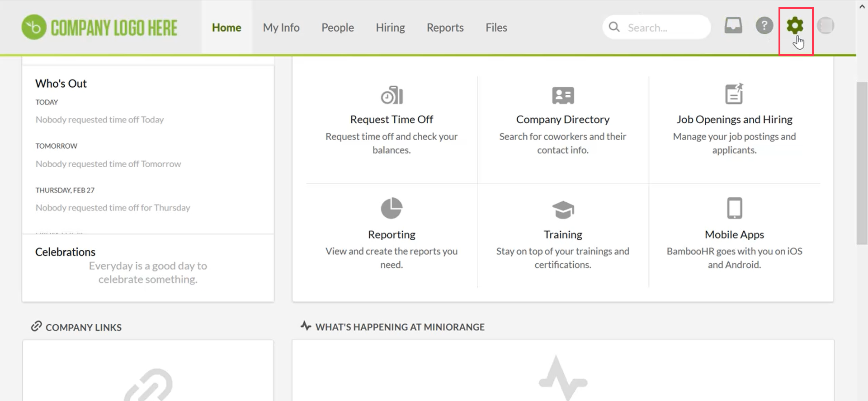Click the Job Openings document icon
Screen dimensions: 868x401
[x=734, y=93]
